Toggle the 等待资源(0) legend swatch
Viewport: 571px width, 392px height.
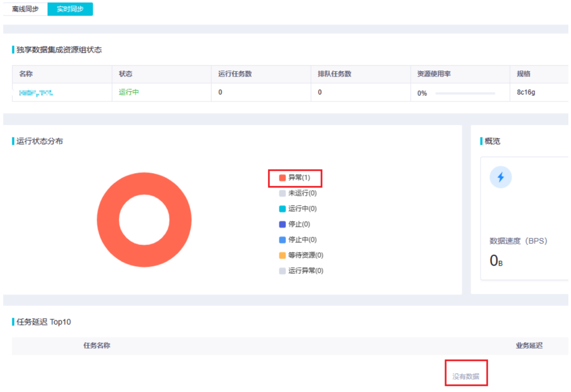click(282, 255)
